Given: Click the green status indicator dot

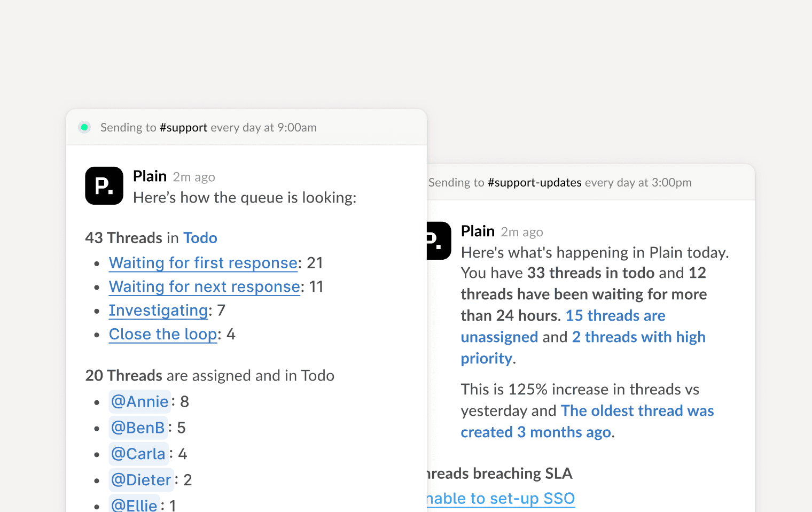Looking at the screenshot, I should (84, 127).
